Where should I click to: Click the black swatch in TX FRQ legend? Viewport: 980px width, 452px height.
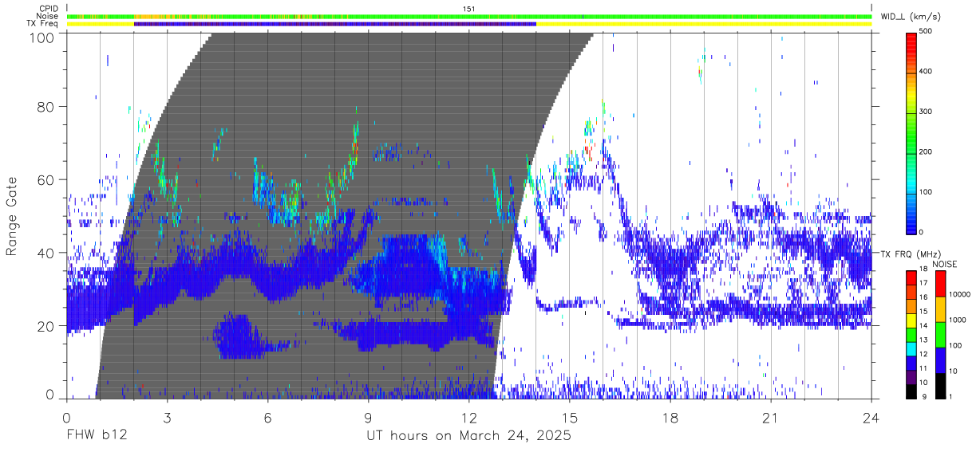(911, 391)
